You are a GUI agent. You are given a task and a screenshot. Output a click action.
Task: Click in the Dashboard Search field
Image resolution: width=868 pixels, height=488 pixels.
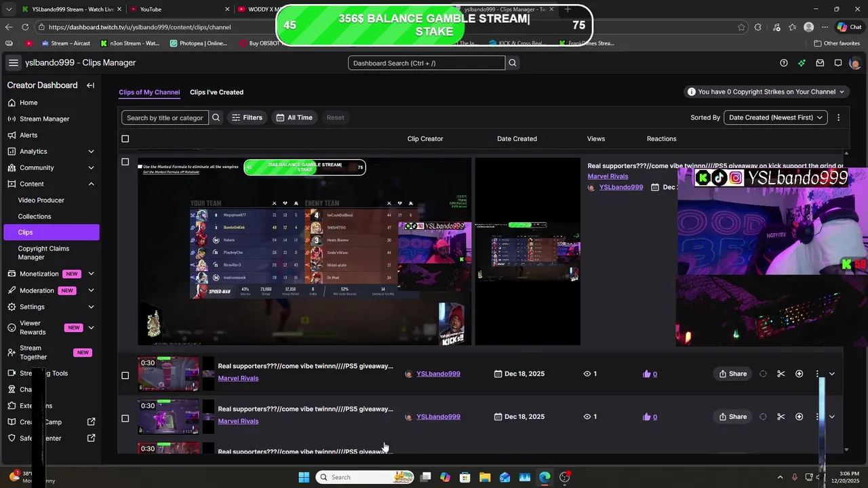[427, 63]
